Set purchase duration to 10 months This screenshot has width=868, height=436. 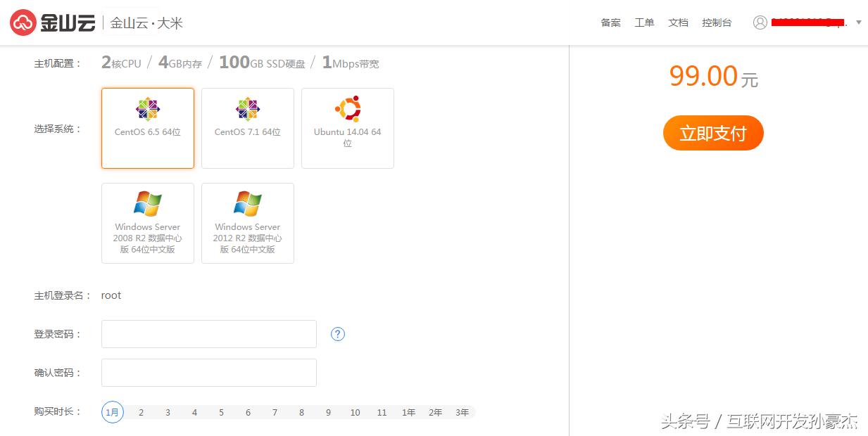pyautogui.click(x=355, y=412)
